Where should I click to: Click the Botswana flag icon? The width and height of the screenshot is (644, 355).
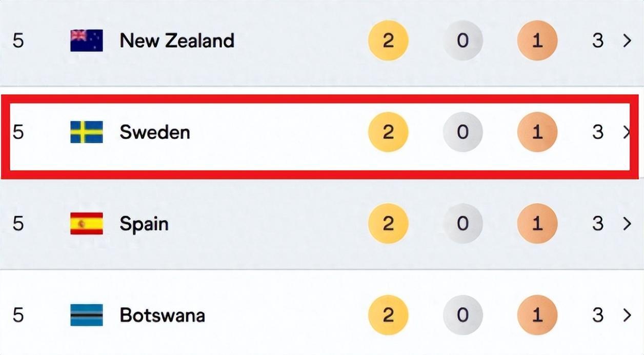[86, 315]
